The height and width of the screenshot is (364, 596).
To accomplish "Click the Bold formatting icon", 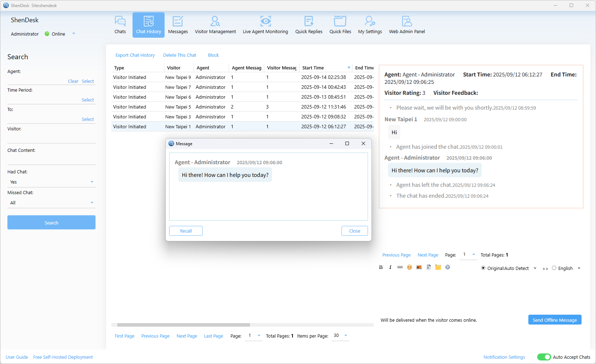I will point(381,267).
